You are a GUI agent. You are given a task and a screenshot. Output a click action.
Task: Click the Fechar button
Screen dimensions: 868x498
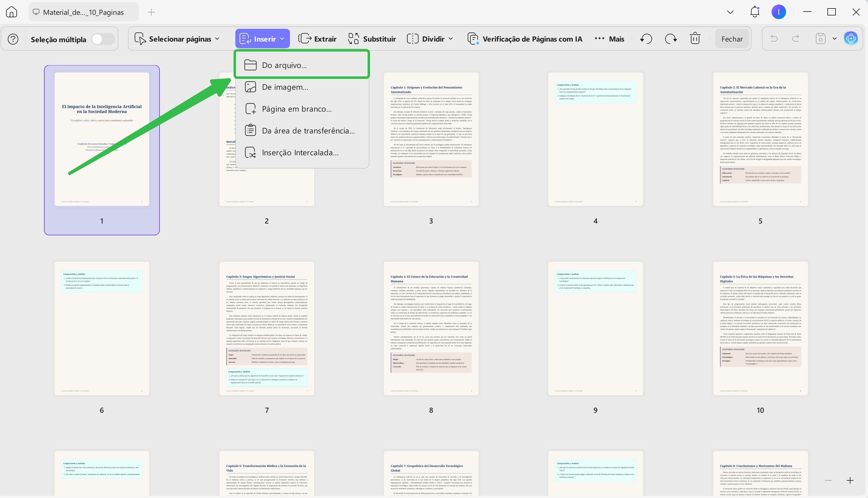(x=732, y=39)
